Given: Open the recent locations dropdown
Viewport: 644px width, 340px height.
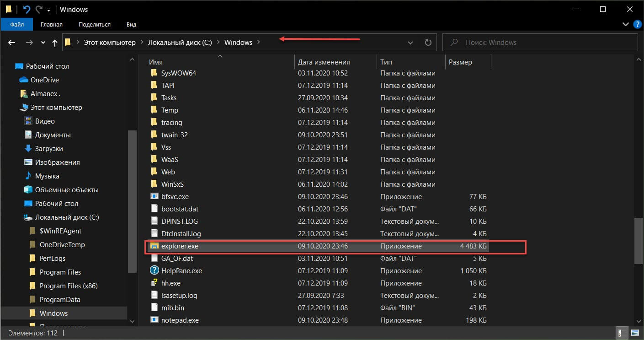Looking at the screenshot, I should 43,43.
